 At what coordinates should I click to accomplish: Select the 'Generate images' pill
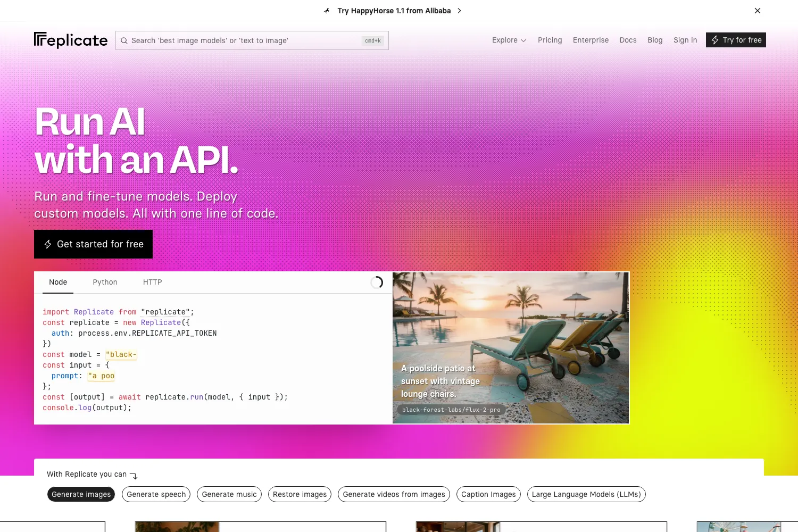(x=81, y=494)
